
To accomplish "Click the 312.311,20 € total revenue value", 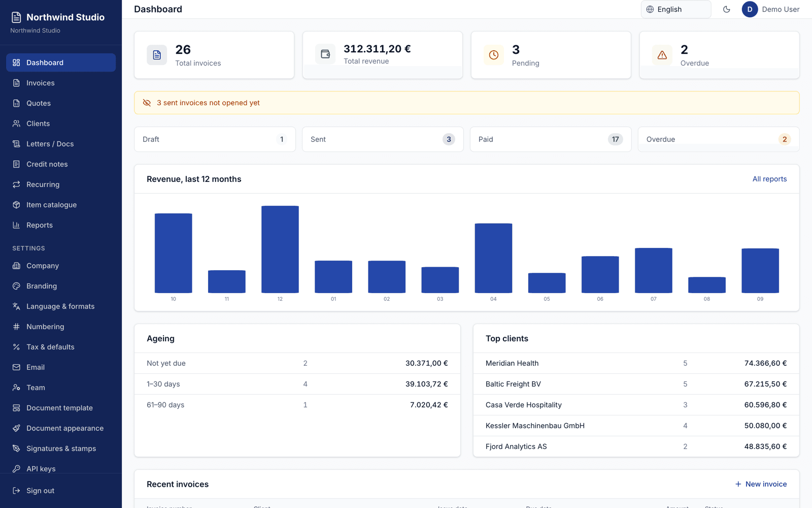I will pos(377,49).
